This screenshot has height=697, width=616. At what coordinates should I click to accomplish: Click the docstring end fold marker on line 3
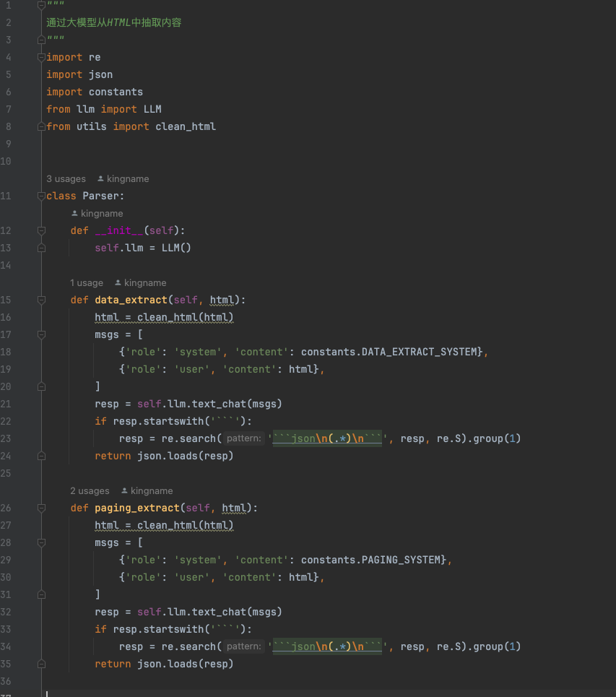point(41,40)
